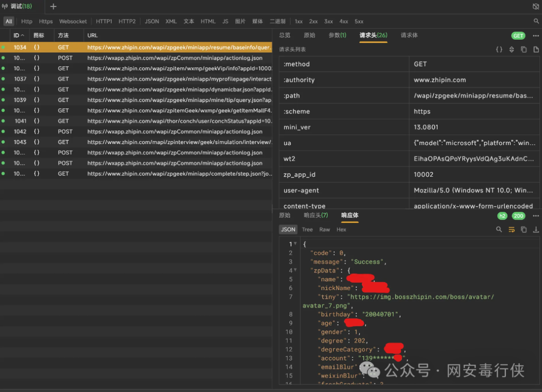
Task: Copy the request headers list
Action: (523, 49)
